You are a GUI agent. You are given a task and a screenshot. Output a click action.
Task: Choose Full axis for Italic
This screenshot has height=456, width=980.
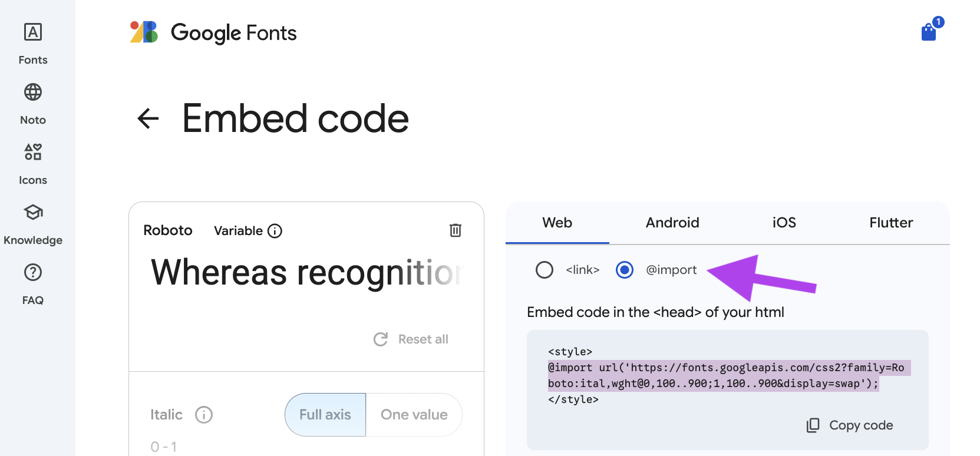325,415
